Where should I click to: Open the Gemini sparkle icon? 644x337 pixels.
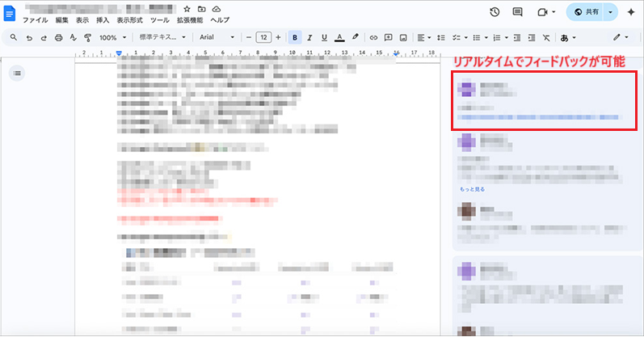[x=631, y=12]
